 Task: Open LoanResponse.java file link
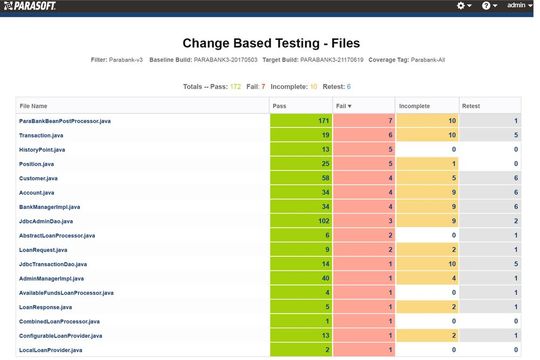(45, 307)
